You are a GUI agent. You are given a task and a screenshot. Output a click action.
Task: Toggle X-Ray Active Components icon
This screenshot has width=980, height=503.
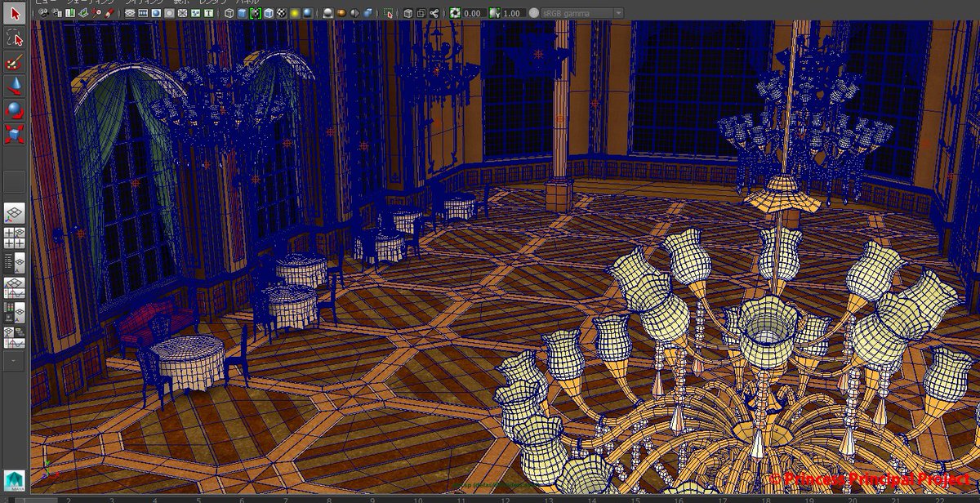pos(421,13)
